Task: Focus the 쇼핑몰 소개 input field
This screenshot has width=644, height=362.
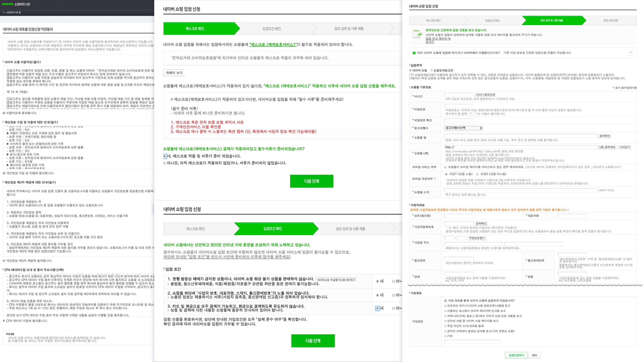Action: (x=520, y=190)
